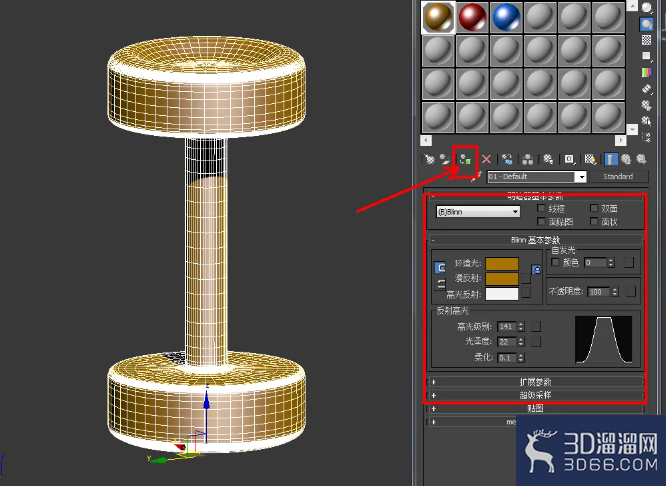Collapse the Blinn 基本参数 rollout
The image size is (666, 486).
(535, 240)
